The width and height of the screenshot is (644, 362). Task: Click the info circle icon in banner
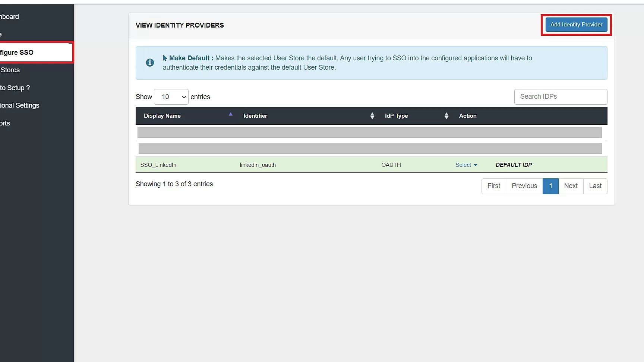point(150,63)
